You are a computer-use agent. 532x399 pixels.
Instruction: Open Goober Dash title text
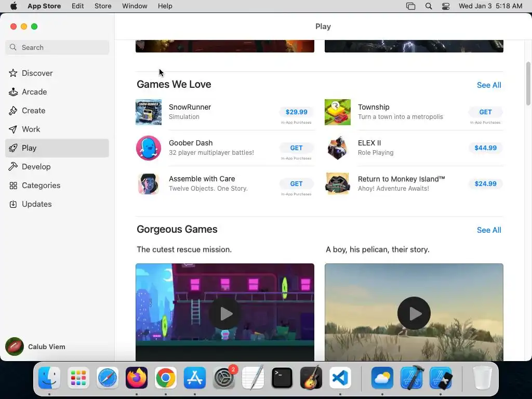pos(191,143)
